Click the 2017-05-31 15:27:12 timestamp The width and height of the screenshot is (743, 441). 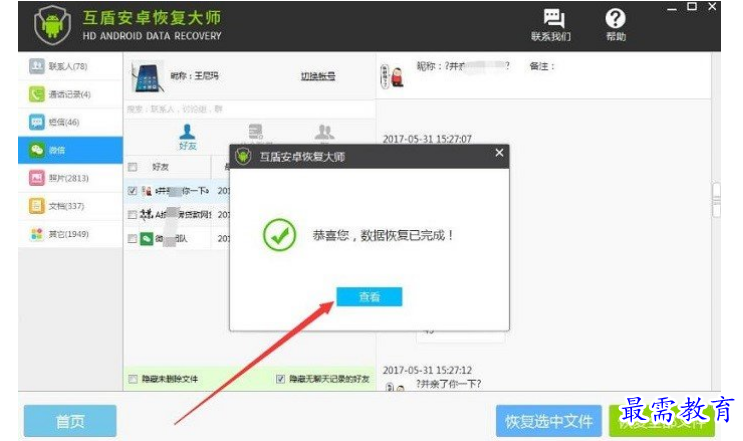click(427, 370)
